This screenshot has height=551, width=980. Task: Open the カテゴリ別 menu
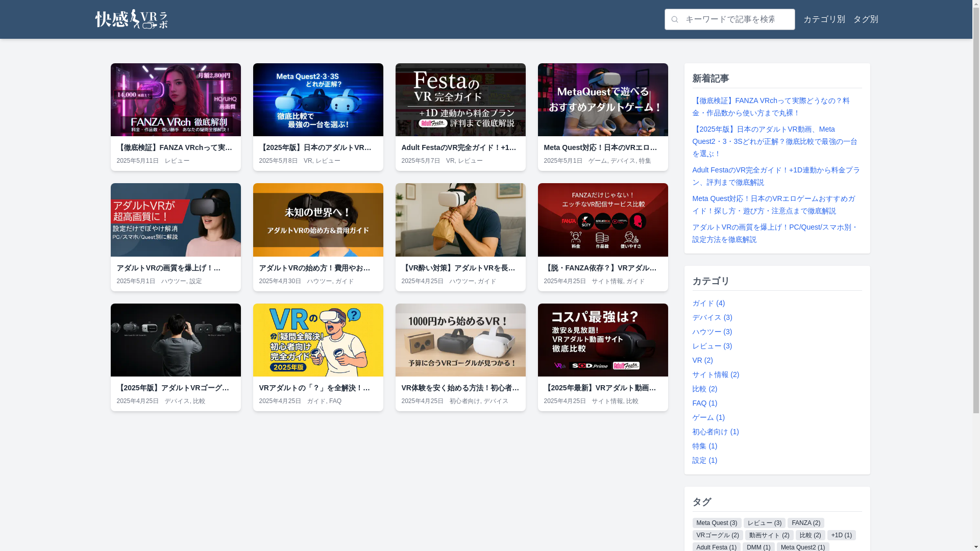tap(824, 19)
